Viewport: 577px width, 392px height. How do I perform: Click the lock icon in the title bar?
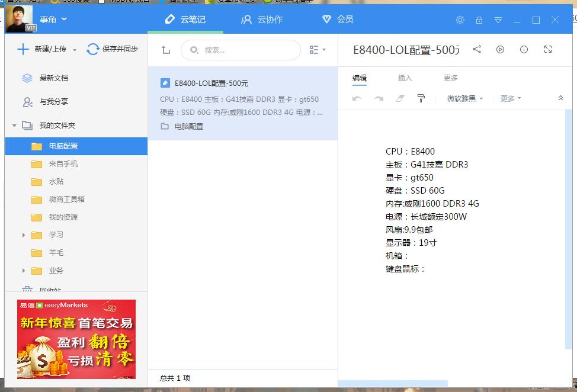479,20
